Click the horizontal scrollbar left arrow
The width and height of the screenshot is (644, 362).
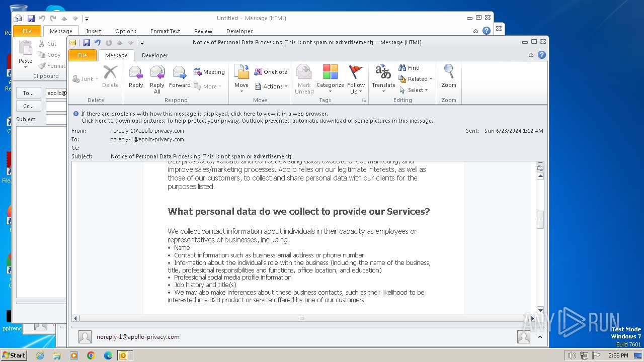[x=76, y=318]
